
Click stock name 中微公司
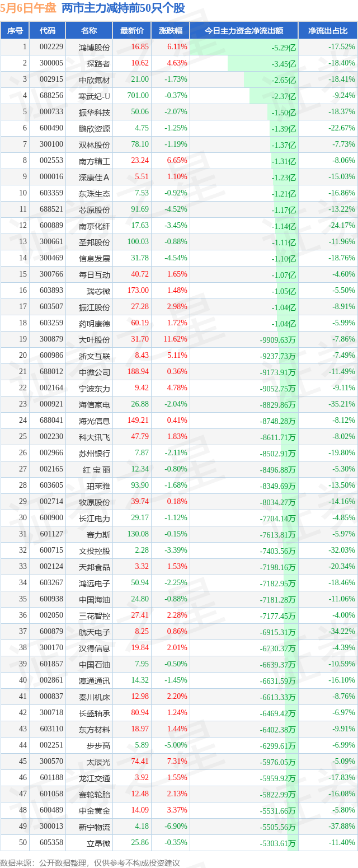pos(95,372)
